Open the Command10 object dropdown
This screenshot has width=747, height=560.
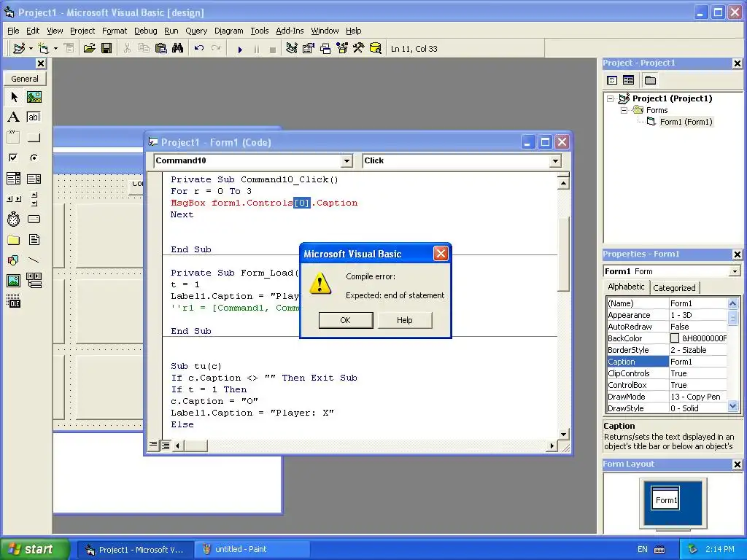point(347,161)
